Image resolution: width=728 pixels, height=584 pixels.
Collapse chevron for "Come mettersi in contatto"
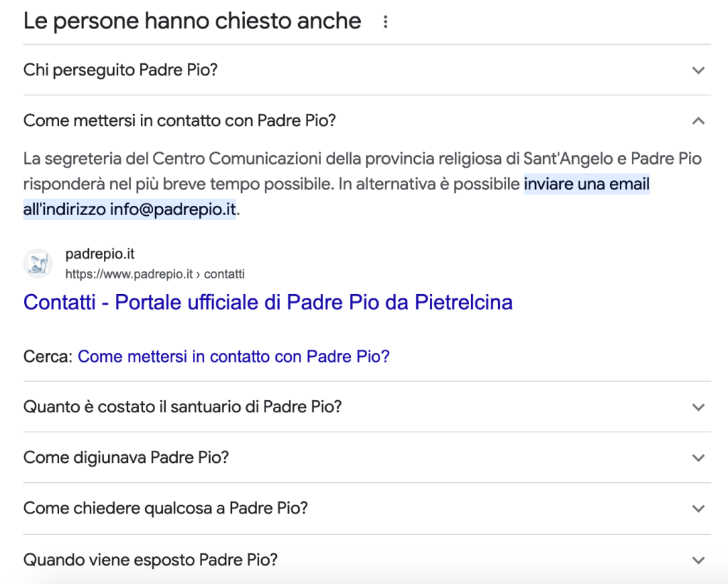(x=698, y=121)
